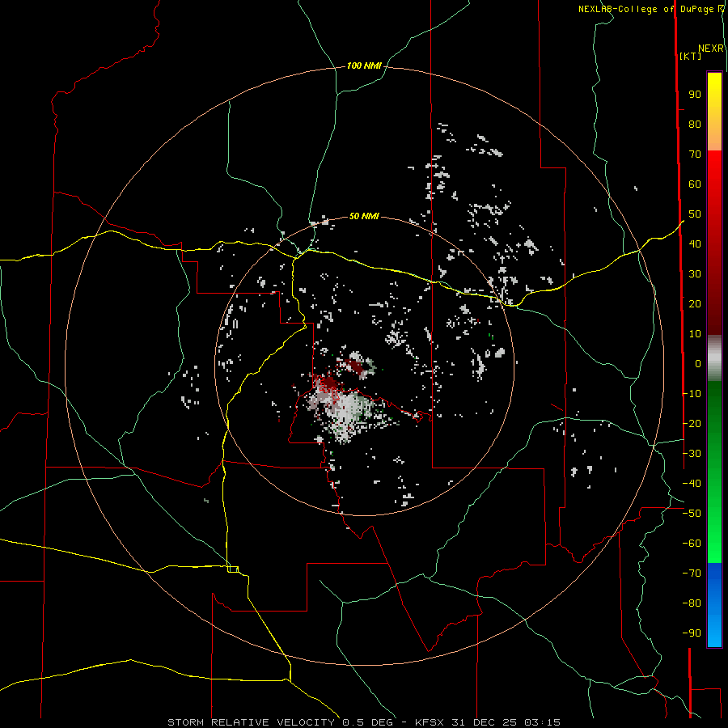The height and width of the screenshot is (728, 728).
Task: Click the -30 value on the velocity scale
Action: coord(692,454)
